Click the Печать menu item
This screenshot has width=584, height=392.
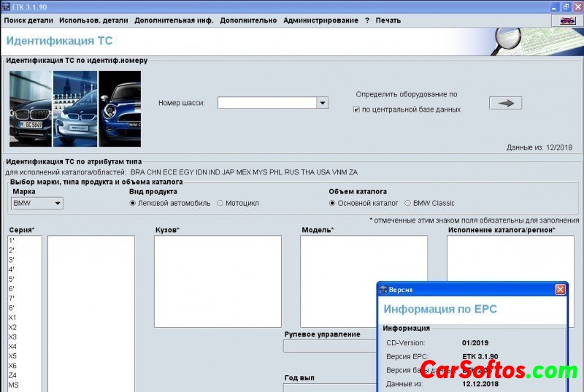388,20
